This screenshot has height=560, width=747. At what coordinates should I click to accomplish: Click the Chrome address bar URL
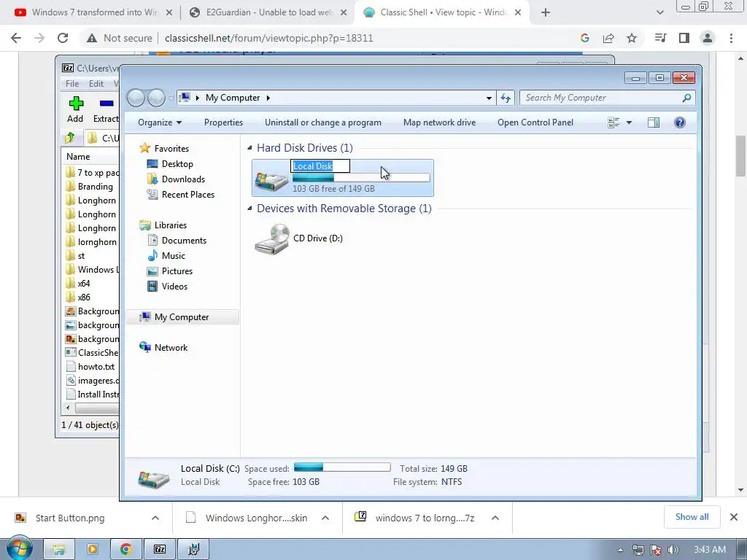268,38
